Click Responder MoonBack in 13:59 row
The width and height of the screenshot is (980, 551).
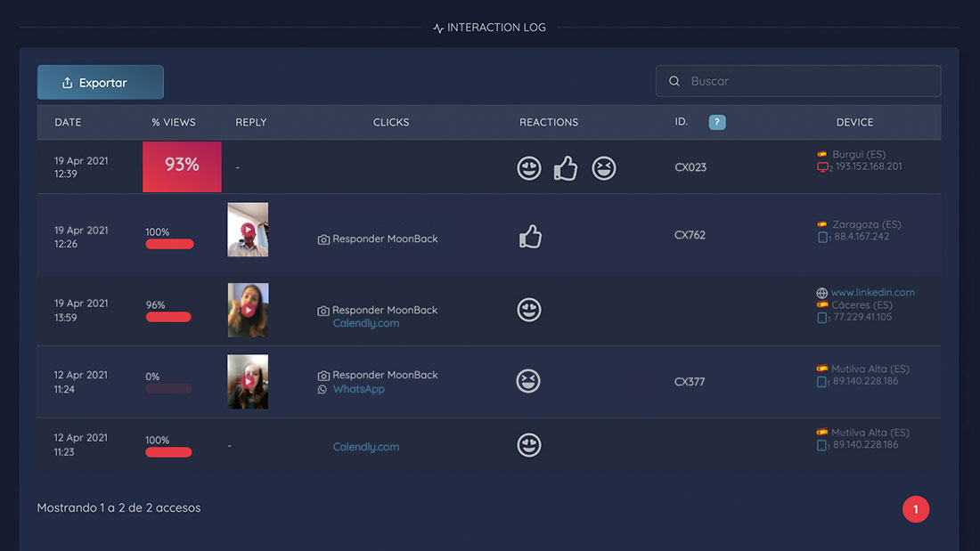click(x=385, y=310)
